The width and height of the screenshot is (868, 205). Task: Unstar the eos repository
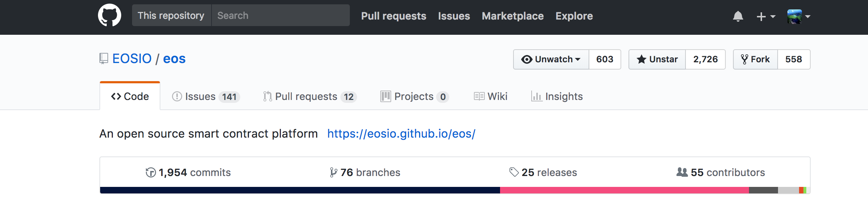click(657, 59)
